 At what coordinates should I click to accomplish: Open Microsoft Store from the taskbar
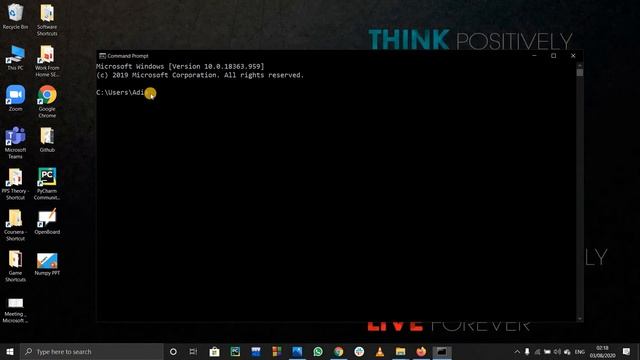pos(214,351)
